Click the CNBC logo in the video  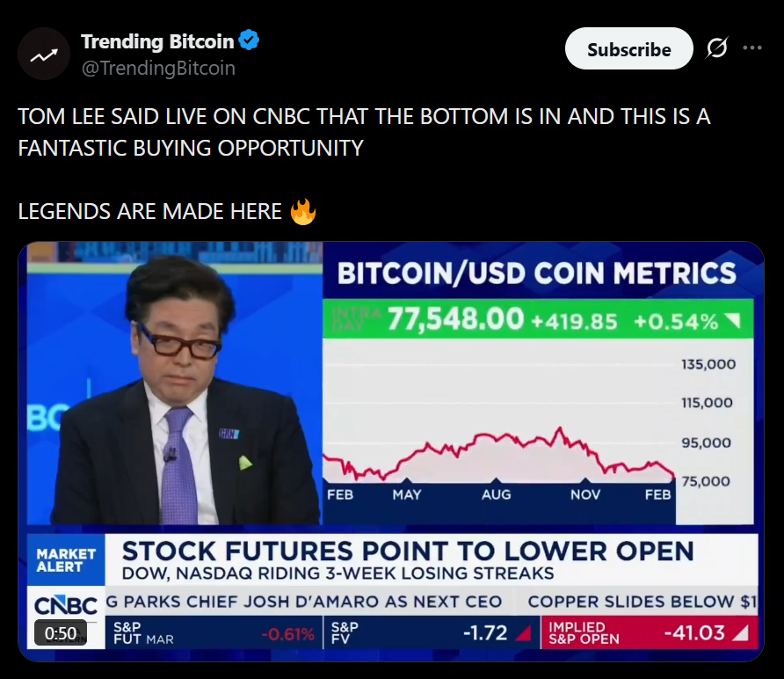66,606
